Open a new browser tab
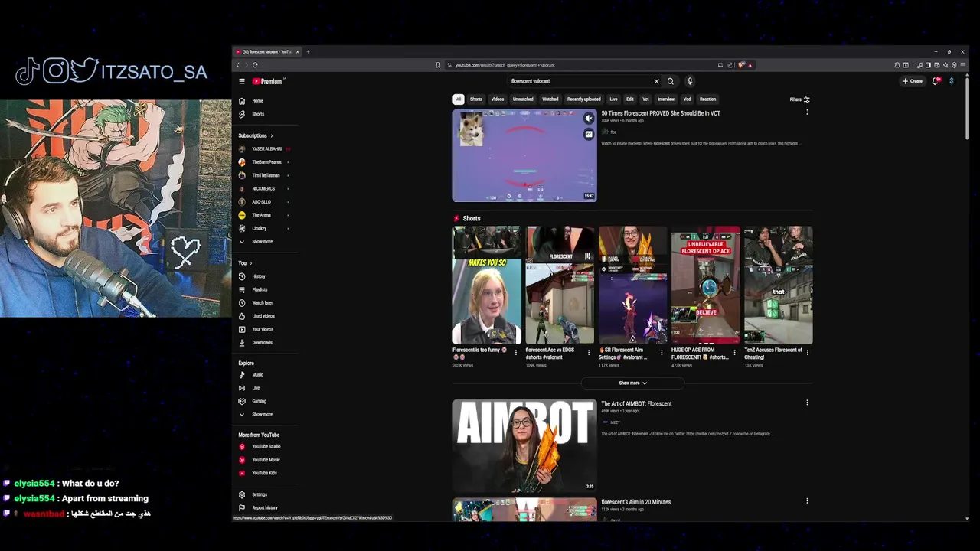 tap(308, 52)
